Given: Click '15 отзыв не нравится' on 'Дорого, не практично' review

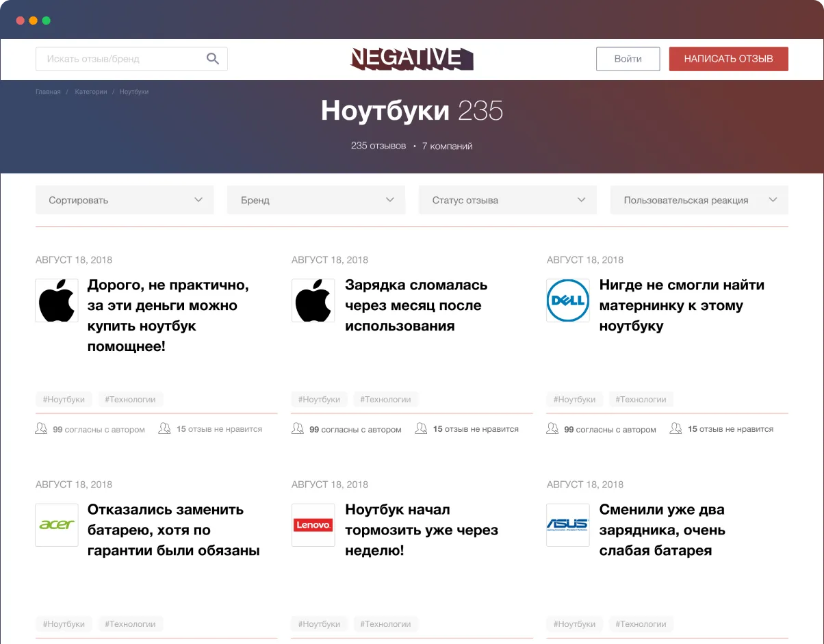Looking at the screenshot, I should point(219,429).
